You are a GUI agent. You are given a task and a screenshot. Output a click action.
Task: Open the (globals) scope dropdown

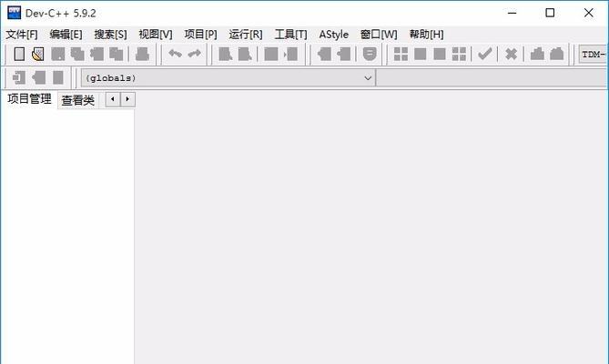pos(228,78)
